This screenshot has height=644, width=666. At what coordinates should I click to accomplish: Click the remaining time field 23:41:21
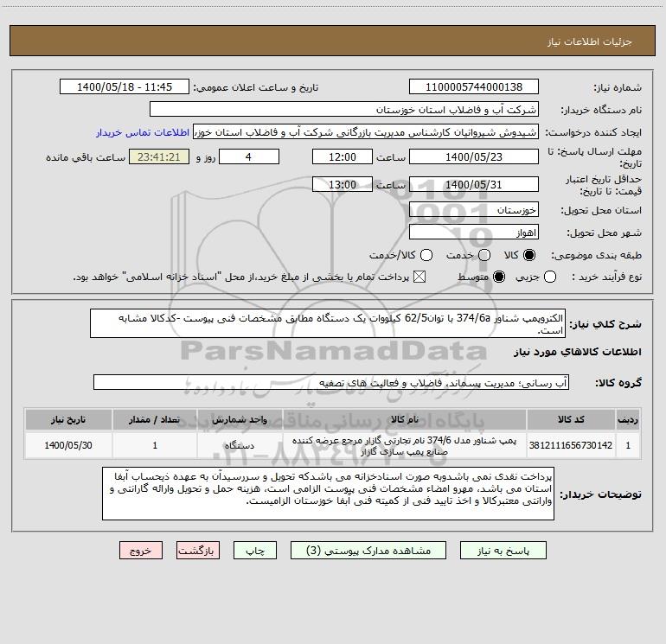point(159,156)
